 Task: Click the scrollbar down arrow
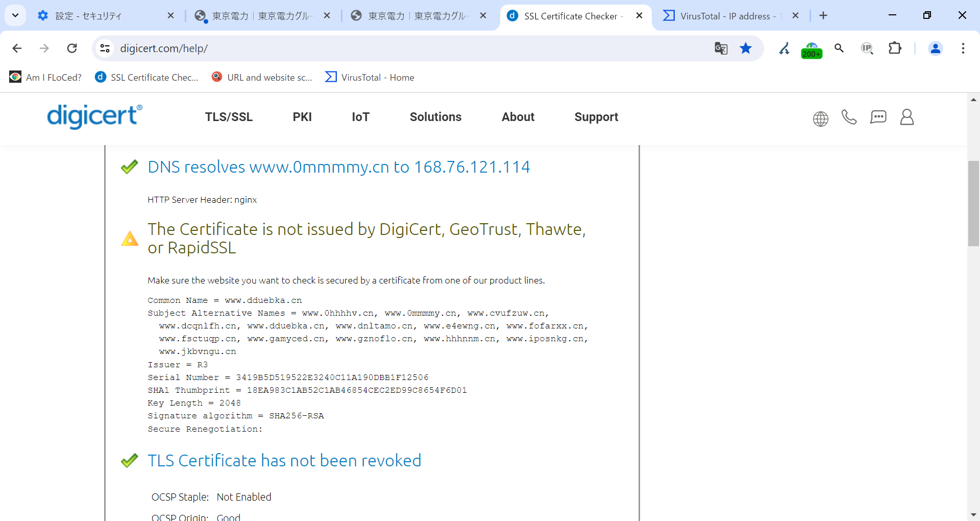coord(973,515)
